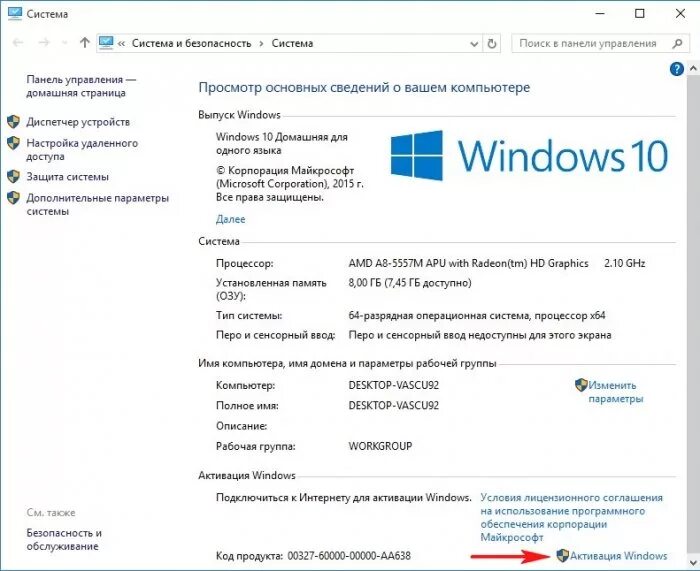Click the forward navigation arrow
The height and width of the screenshot is (571, 700).
coord(44,43)
